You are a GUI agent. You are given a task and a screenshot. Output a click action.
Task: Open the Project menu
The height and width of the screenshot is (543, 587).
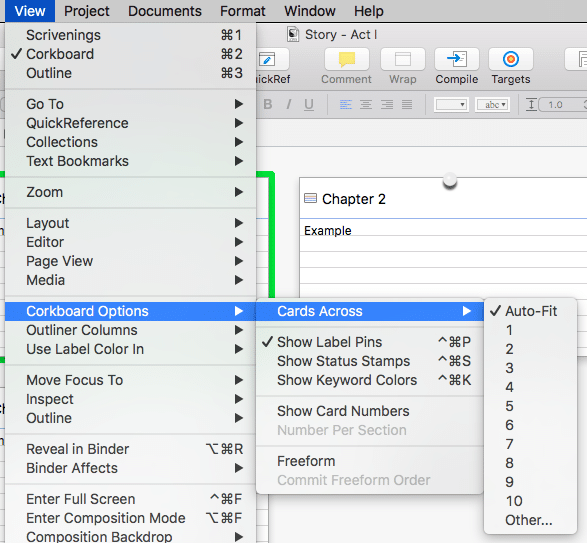point(86,11)
